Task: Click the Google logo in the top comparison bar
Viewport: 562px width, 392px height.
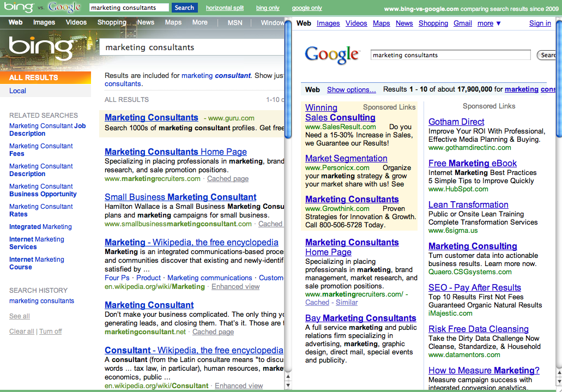Action: pyautogui.click(x=64, y=8)
